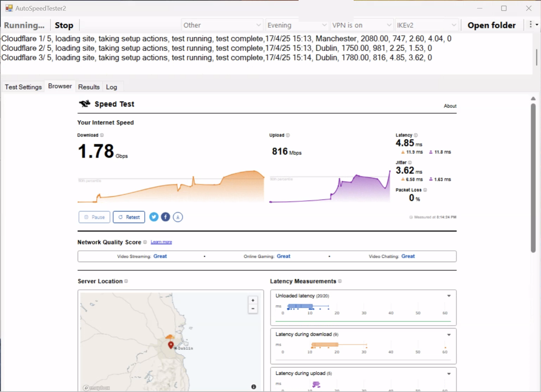The width and height of the screenshot is (541, 392).
Task: Open the map attribution info icon
Action: [254, 387]
